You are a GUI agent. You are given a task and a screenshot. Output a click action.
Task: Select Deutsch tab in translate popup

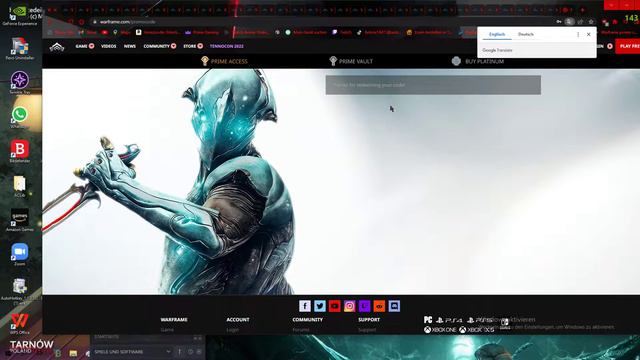coord(526,34)
